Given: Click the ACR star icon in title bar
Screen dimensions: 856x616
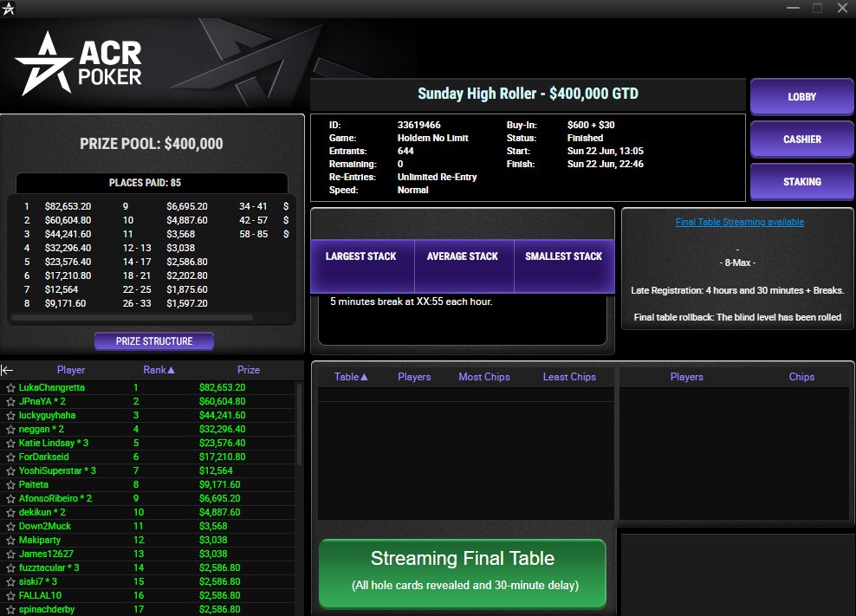Looking at the screenshot, I should pos(8,8).
